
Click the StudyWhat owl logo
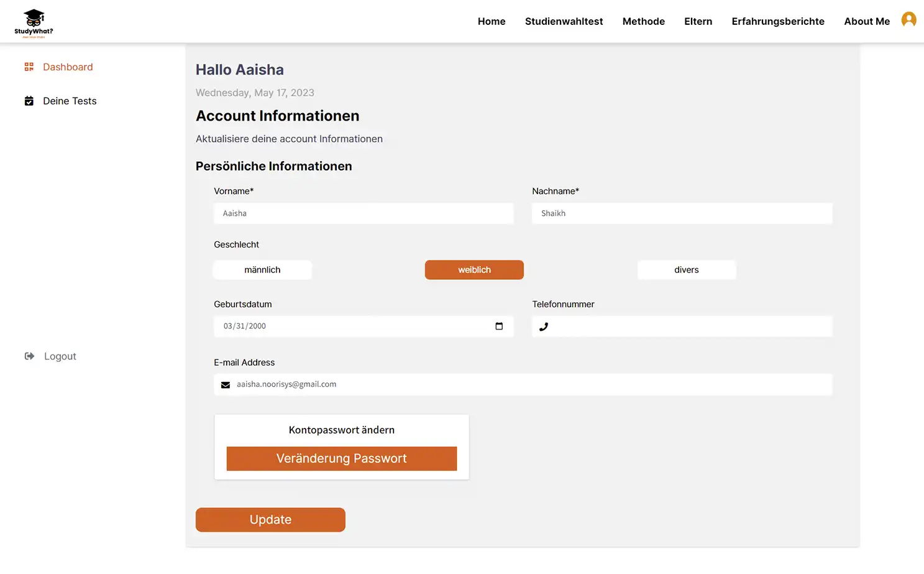click(x=34, y=21)
